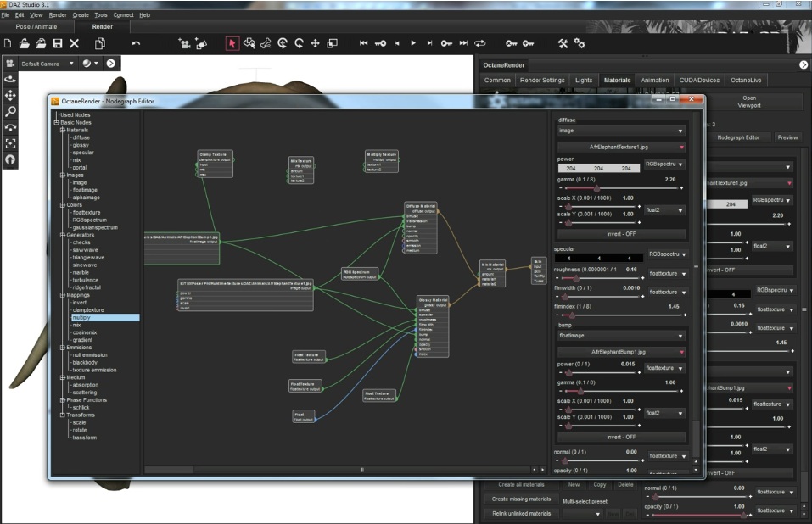The image size is (812, 524).
Task: Open the viewport shading sphere dropdown
Action: (90, 64)
